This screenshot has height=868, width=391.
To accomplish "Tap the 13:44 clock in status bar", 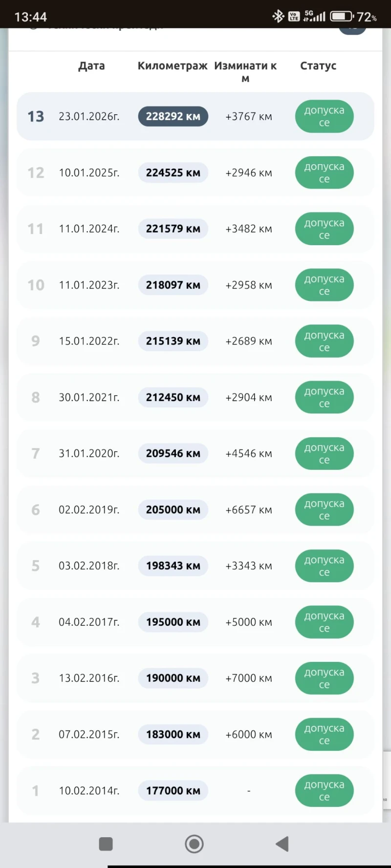I will (31, 17).
